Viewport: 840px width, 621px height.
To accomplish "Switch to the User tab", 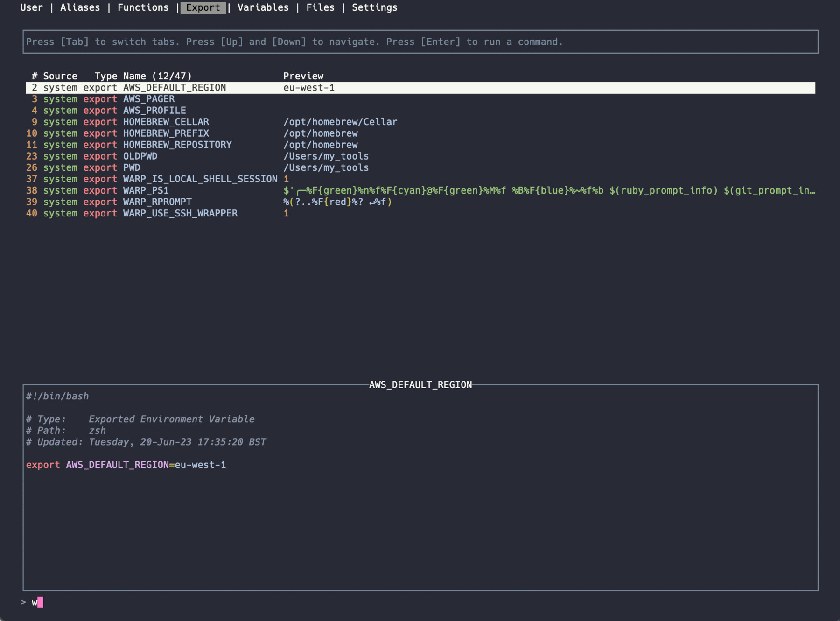I will coord(31,7).
